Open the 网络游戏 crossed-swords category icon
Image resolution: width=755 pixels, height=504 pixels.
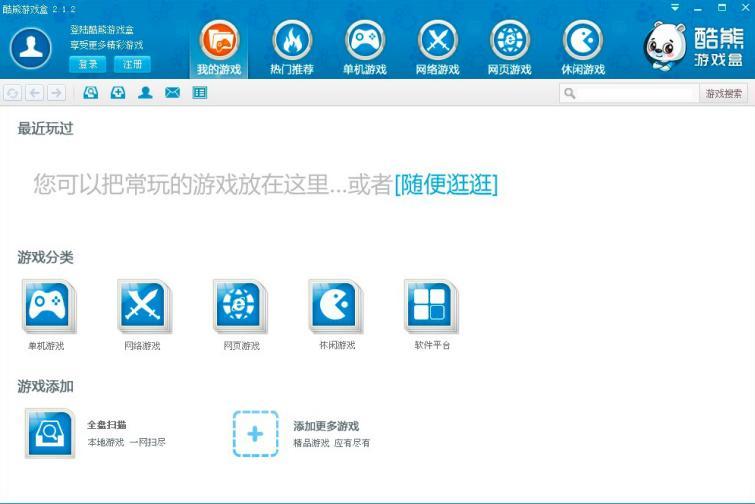[x=143, y=307]
